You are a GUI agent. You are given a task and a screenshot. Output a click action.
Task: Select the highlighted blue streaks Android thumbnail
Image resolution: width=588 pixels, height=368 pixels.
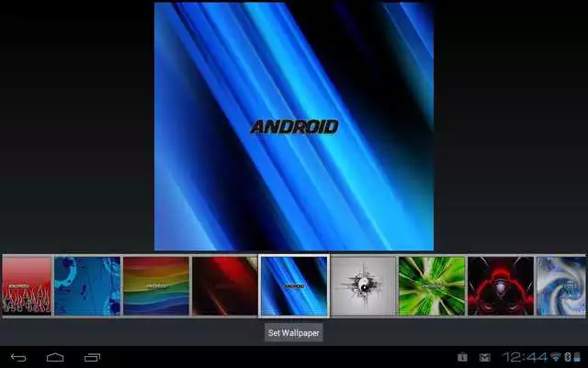point(294,286)
